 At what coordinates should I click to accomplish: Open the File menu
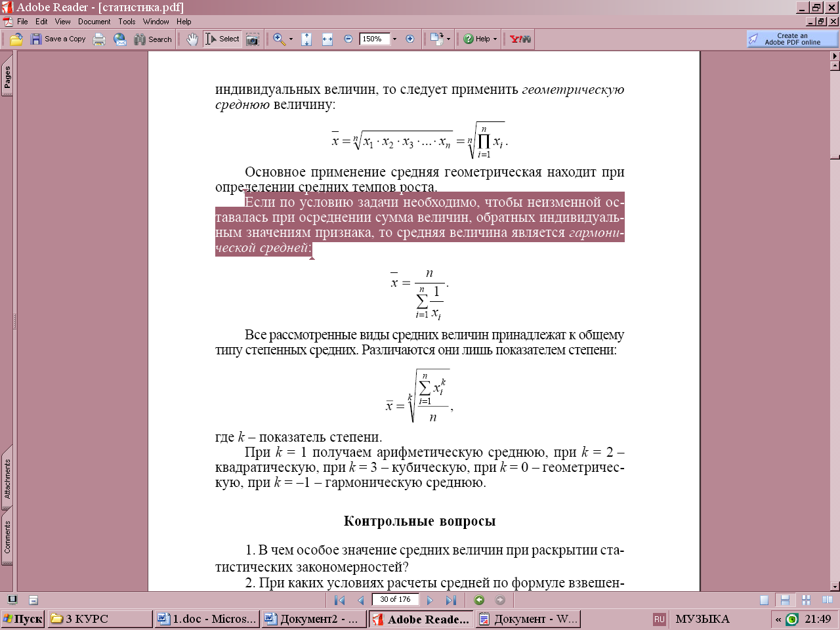[22, 22]
